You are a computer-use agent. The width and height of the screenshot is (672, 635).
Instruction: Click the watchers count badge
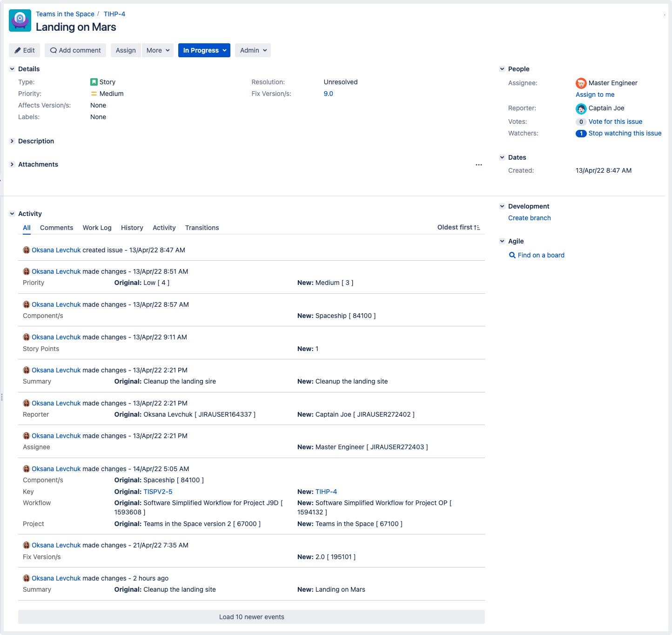pos(581,134)
